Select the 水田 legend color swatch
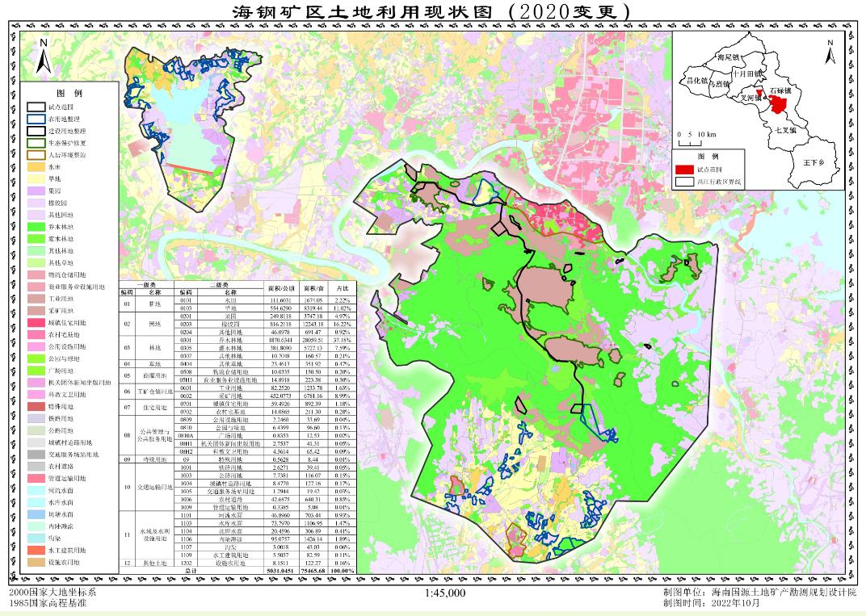This screenshot has height=616, width=866. tap(36, 166)
